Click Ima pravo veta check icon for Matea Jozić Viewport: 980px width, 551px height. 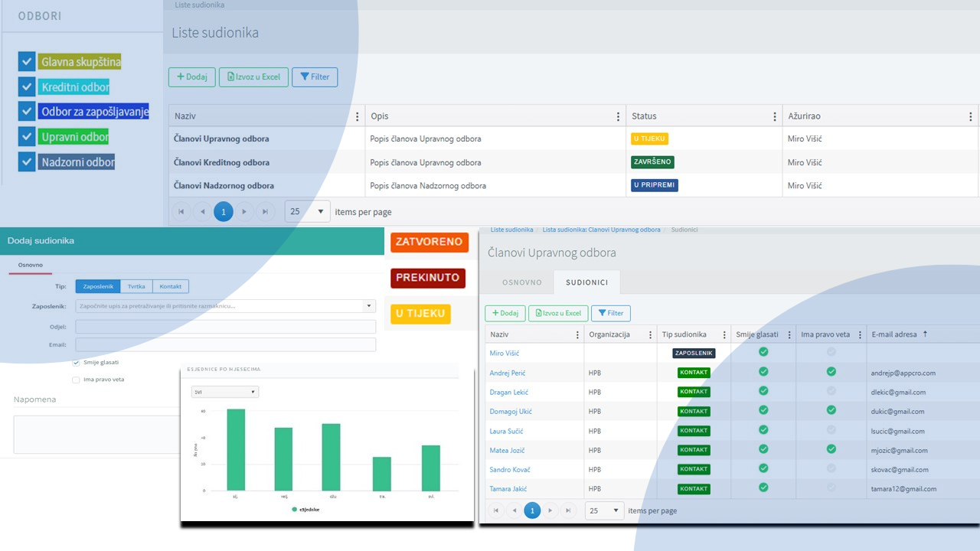(831, 449)
